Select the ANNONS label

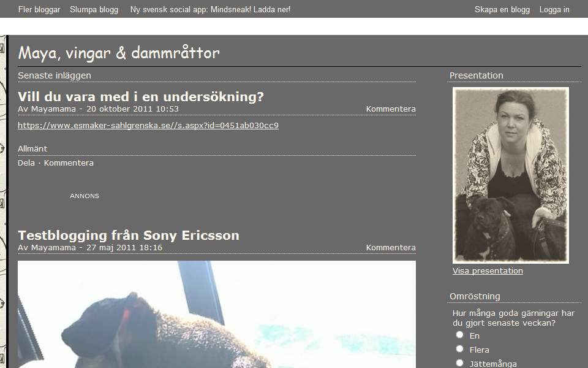[85, 196]
